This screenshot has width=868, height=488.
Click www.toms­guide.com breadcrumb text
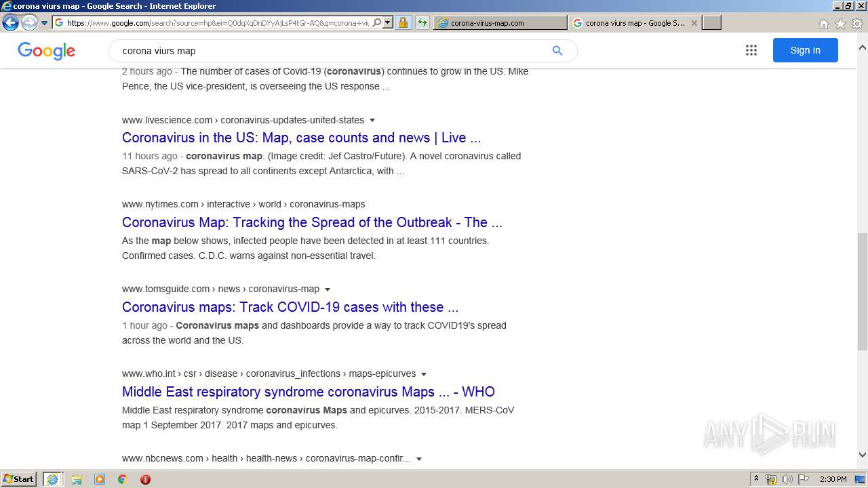pyautogui.click(x=165, y=289)
